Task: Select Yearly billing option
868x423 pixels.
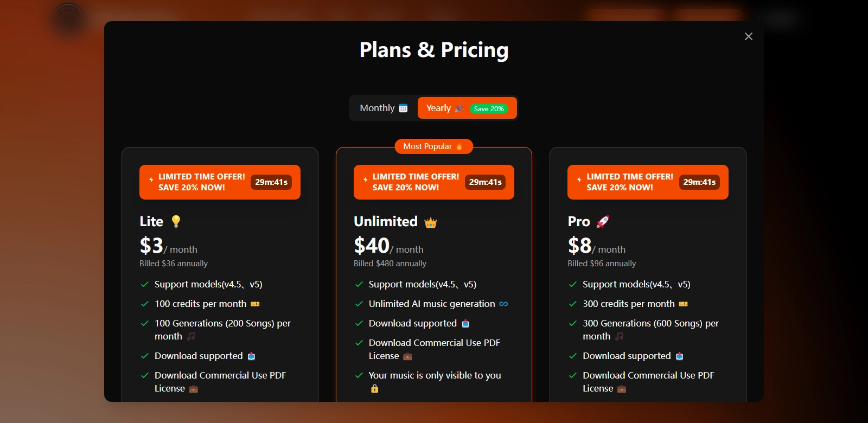Action: pos(439,108)
